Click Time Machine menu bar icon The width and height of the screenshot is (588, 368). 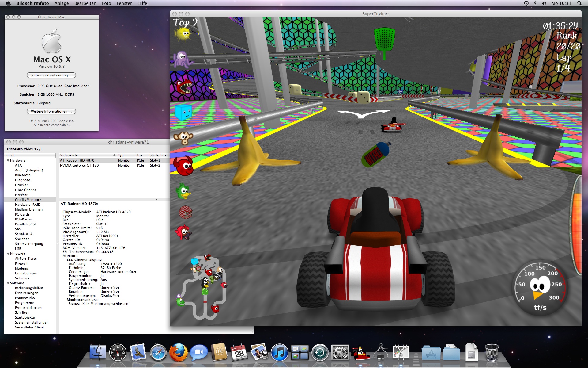526,3
